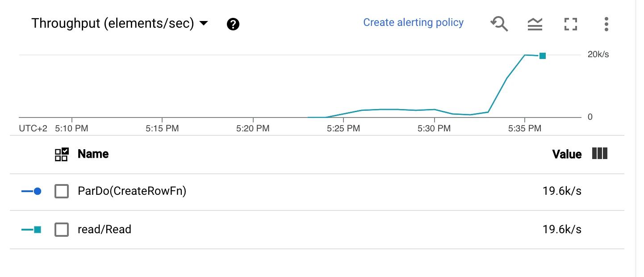Click the teal square data point marker
Image resolution: width=644 pixels, height=277 pixels.
(x=543, y=56)
